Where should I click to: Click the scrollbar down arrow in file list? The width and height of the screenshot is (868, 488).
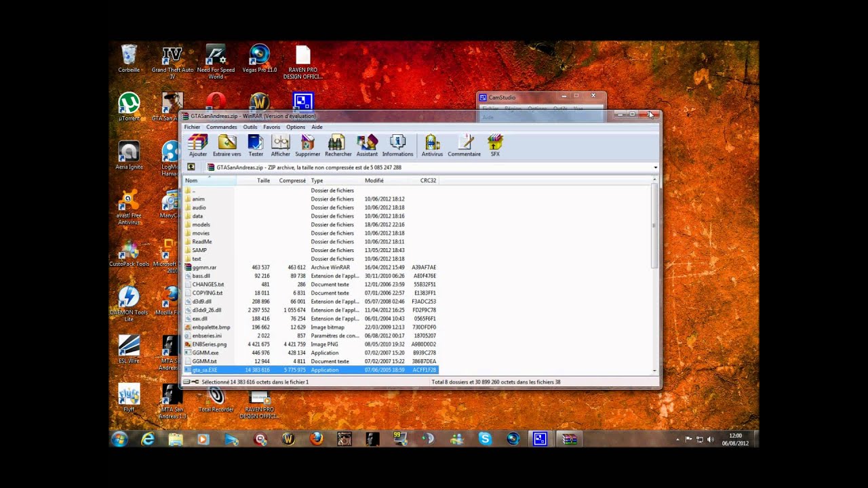654,371
